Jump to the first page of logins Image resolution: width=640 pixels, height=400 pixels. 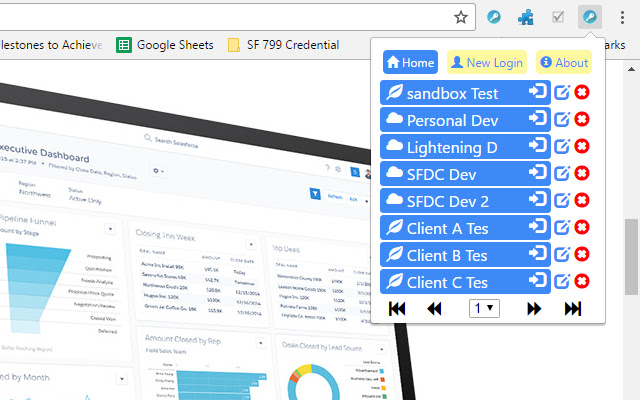(x=397, y=309)
